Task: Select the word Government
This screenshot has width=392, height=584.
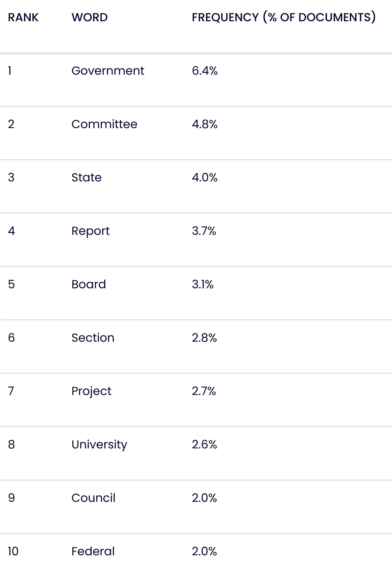Action: pyautogui.click(x=108, y=71)
